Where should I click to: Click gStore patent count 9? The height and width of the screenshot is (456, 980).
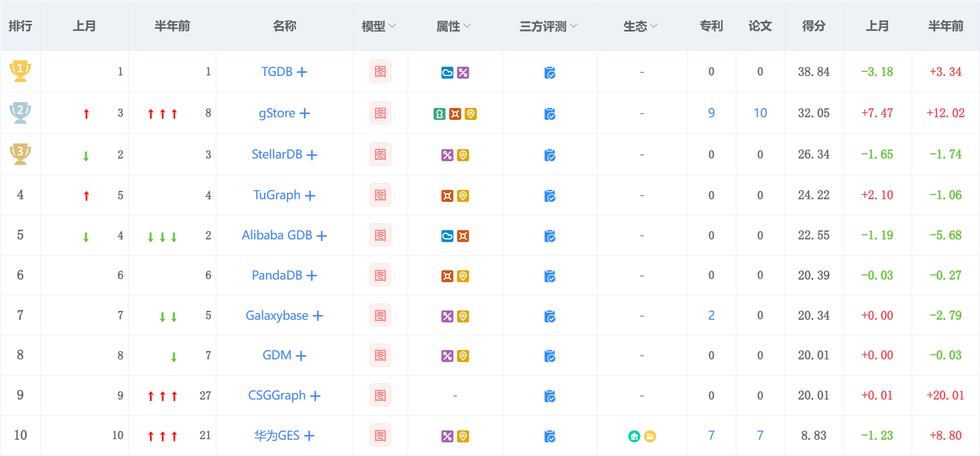pos(711,113)
